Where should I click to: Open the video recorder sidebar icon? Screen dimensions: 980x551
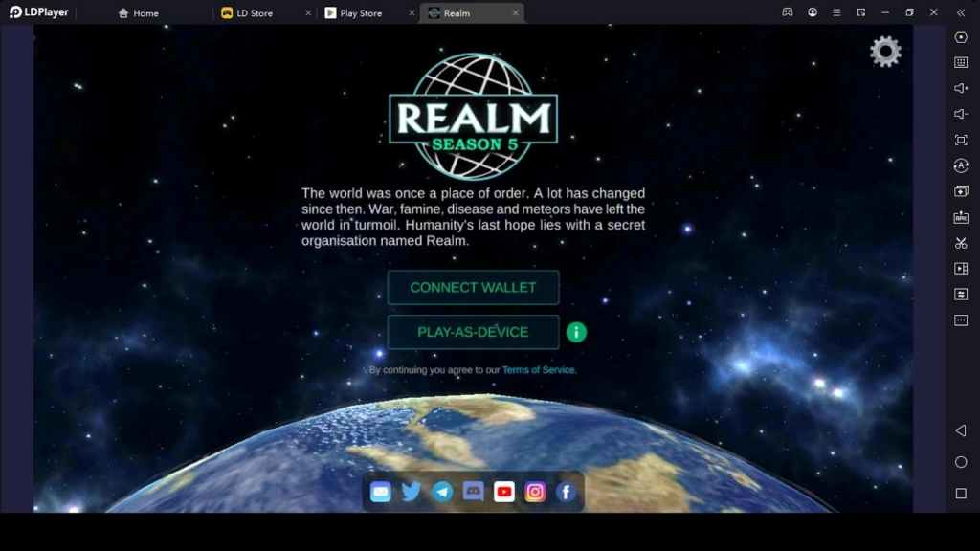tap(961, 269)
